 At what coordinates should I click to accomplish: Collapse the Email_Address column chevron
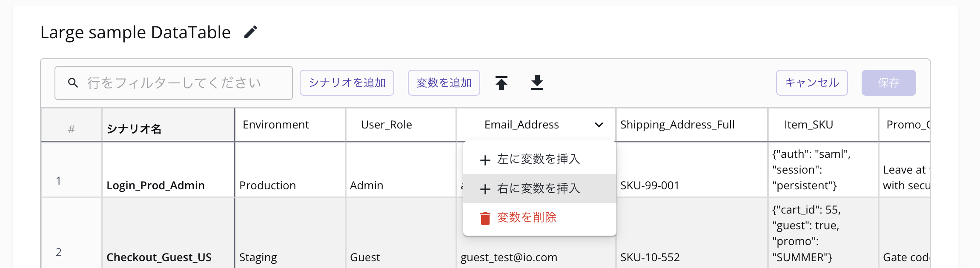coord(599,125)
